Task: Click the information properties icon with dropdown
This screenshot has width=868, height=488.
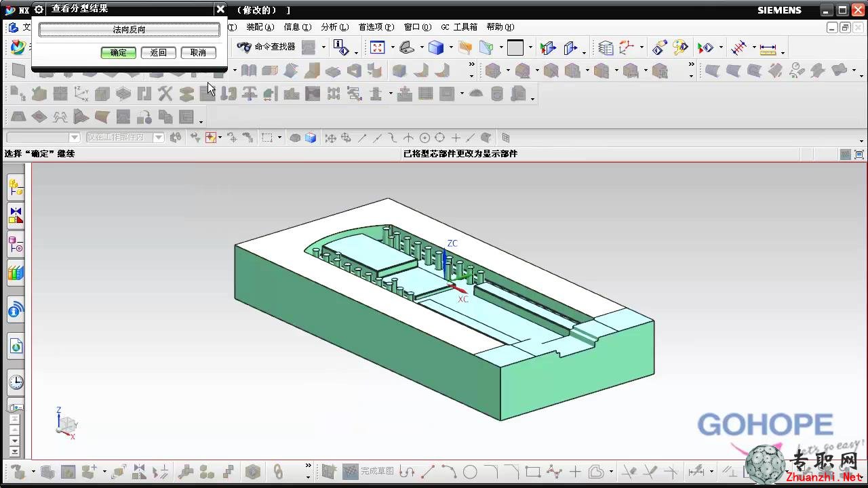Action: [x=342, y=47]
